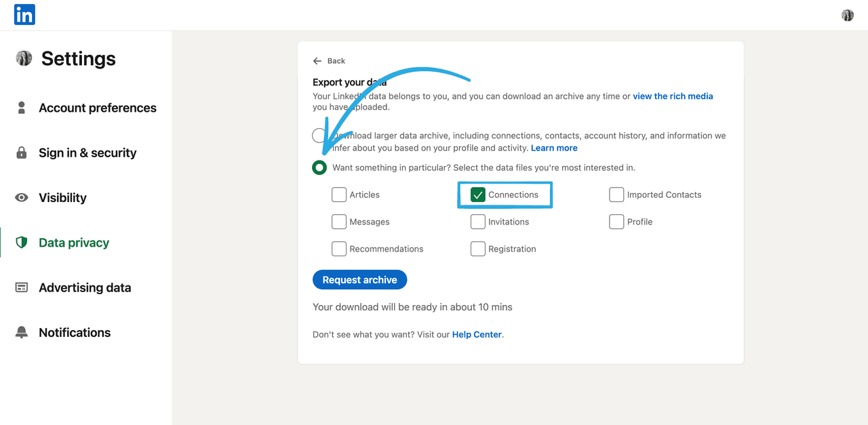Open profile avatar in top right
868x425 pixels.
click(847, 15)
